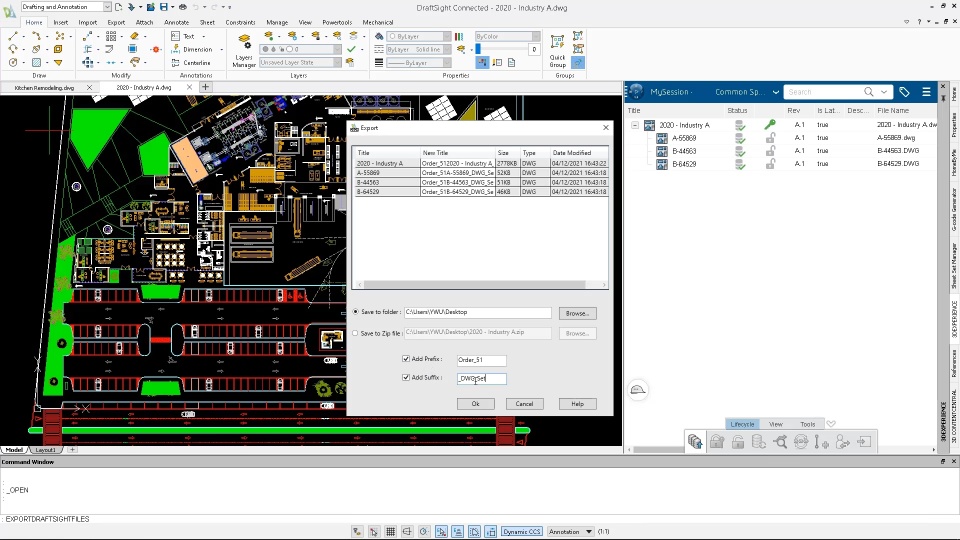Select the Line draw tool
The width and height of the screenshot is (960, 540).
pyautogui.click(x=12, y=36)
